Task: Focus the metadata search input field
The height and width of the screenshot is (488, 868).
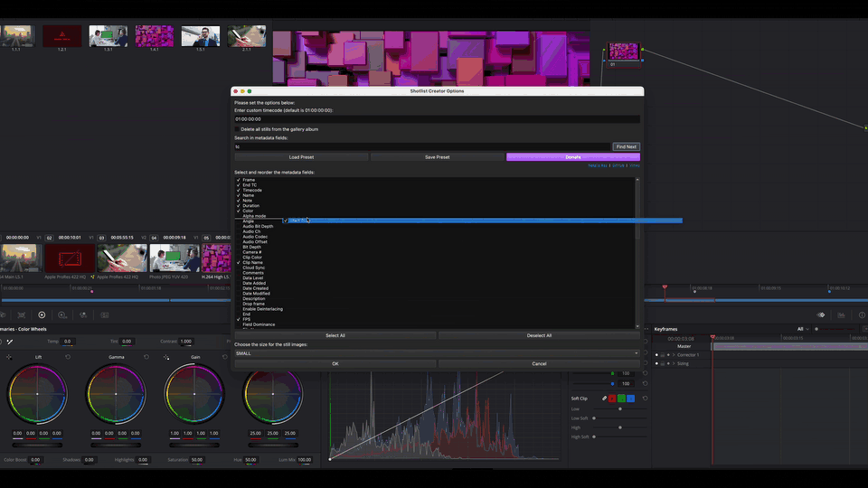Action: coord(422,146)
